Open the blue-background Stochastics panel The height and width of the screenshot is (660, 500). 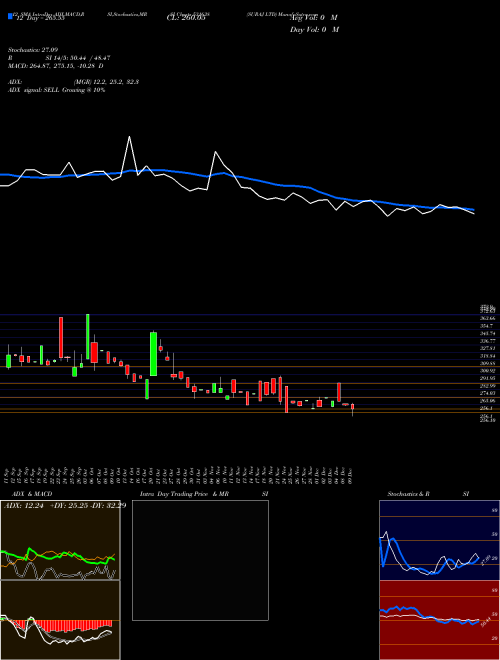pyautogui.click(x=439, y=540)
